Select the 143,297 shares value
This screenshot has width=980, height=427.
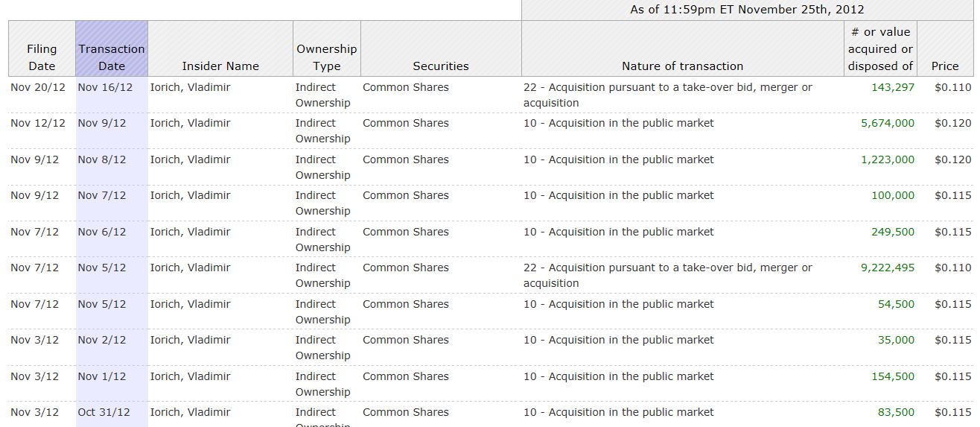pos(892,87)
